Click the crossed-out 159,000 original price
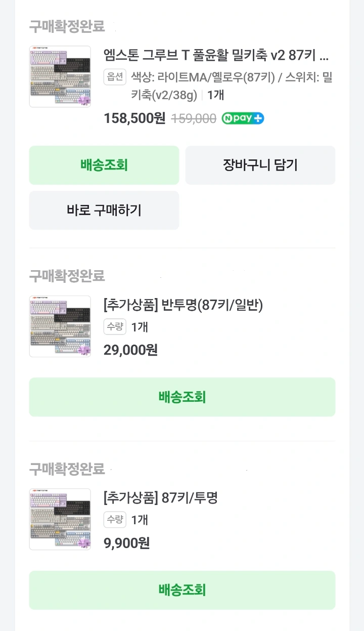The image size is (364, 631). pos(194,118)
